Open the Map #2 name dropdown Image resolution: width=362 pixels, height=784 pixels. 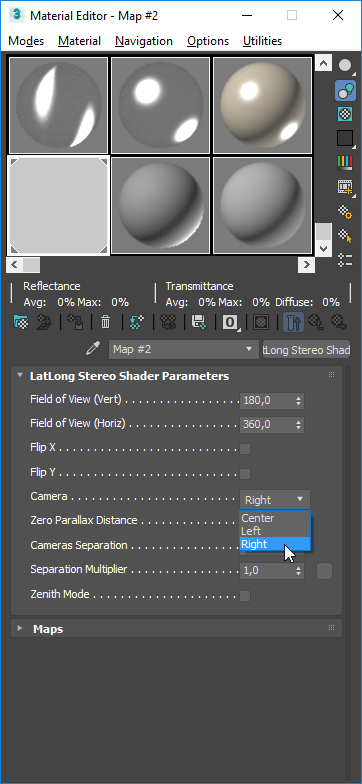[x=184, y=349]
